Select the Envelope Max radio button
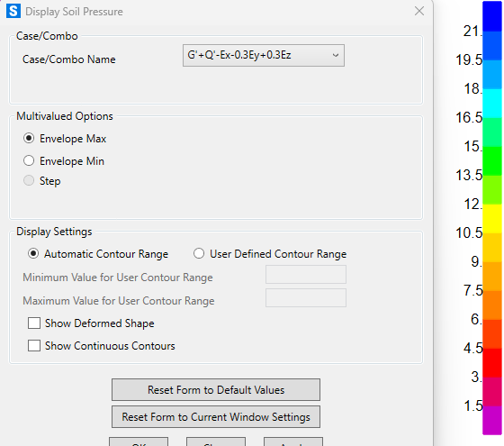This screenshot has width=504, height=446. tap(29, 139)
